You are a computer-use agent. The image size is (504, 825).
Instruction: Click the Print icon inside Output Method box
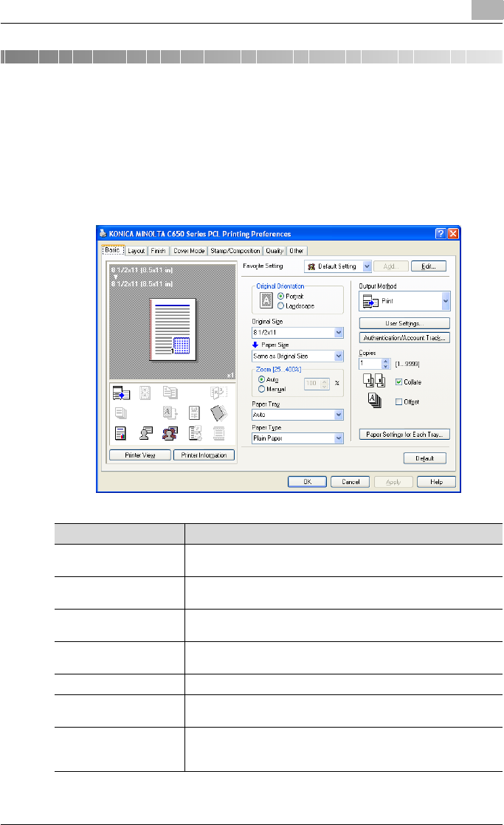(x=370, y=302)
